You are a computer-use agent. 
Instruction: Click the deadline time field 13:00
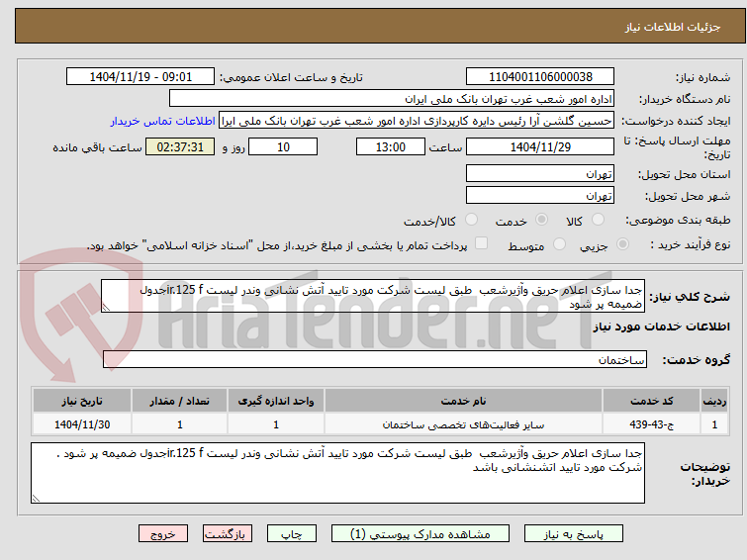(391, 146)
